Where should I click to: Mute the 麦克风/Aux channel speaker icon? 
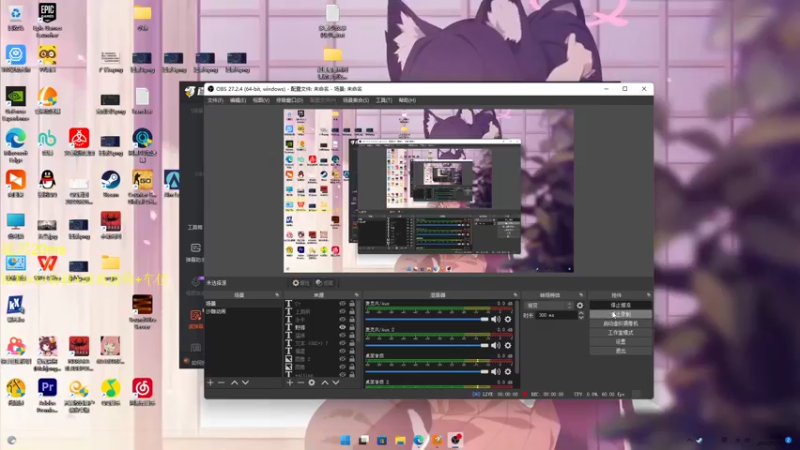[495, 319]
